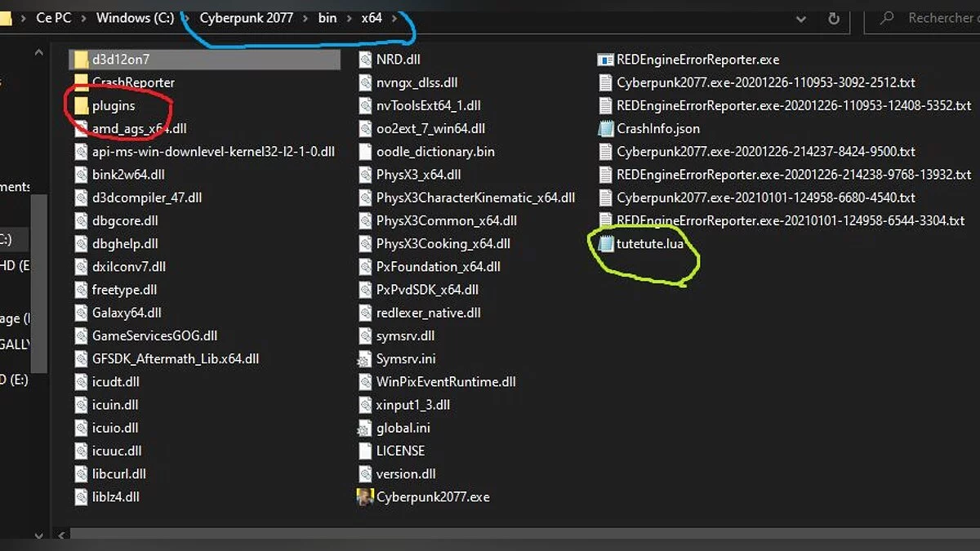
Task: Click the tutetute.lua file icon
Action: pyautogui.click(x=605, y=243)
